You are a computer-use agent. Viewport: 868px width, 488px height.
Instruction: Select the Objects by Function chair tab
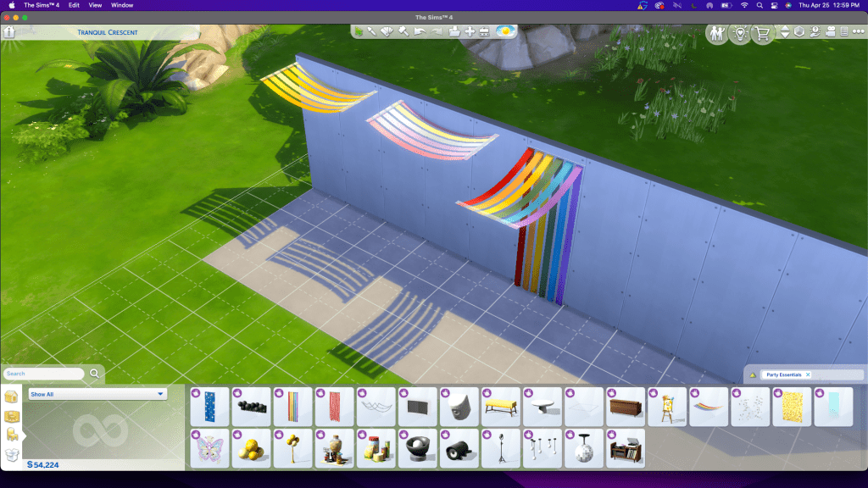click(12, 435)
